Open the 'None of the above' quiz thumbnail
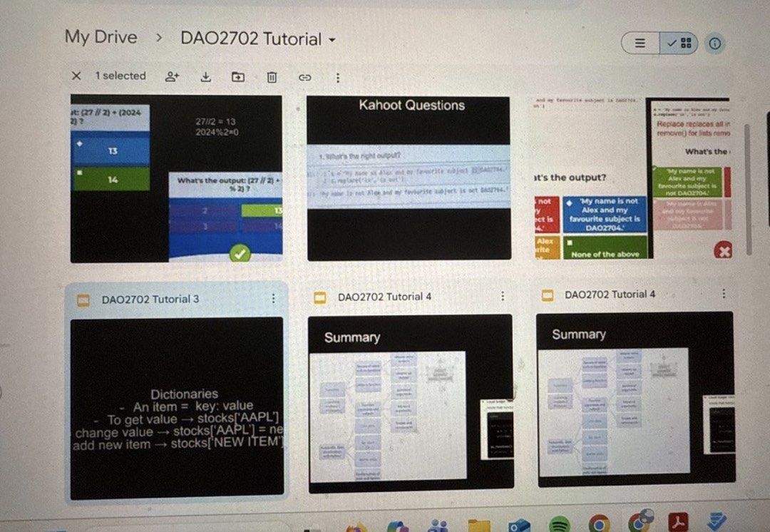This screenshot has height=532, width=770. pyautogui.click(x=633, y=178)
